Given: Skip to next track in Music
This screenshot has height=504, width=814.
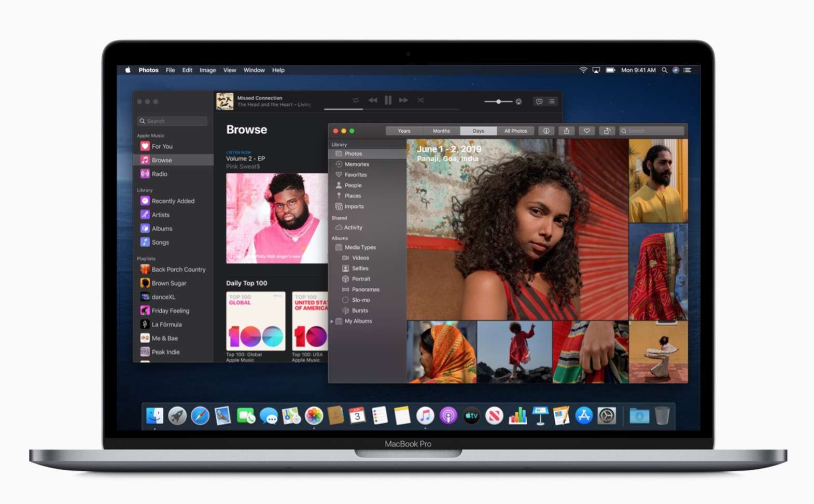Looking at the screenshot, I should pyautogui.click(x=403, y=100).
